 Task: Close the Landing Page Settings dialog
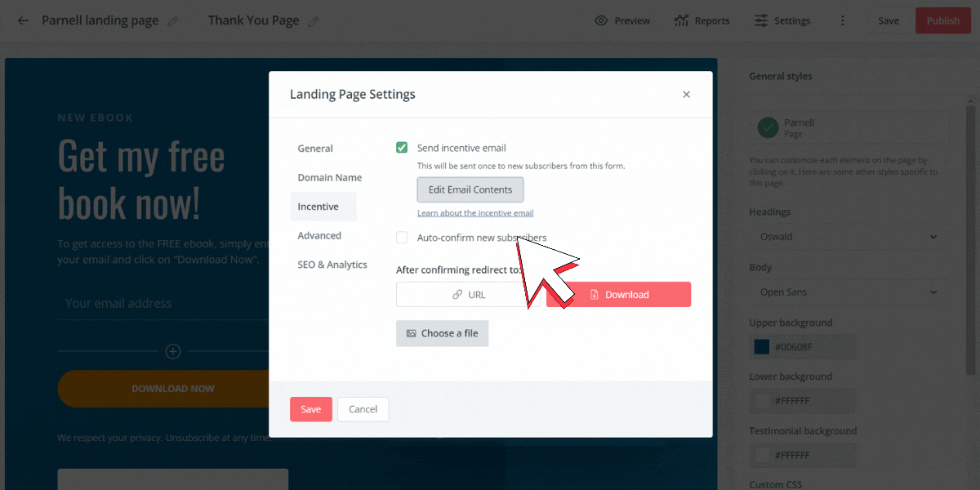[x=686, y=95]
